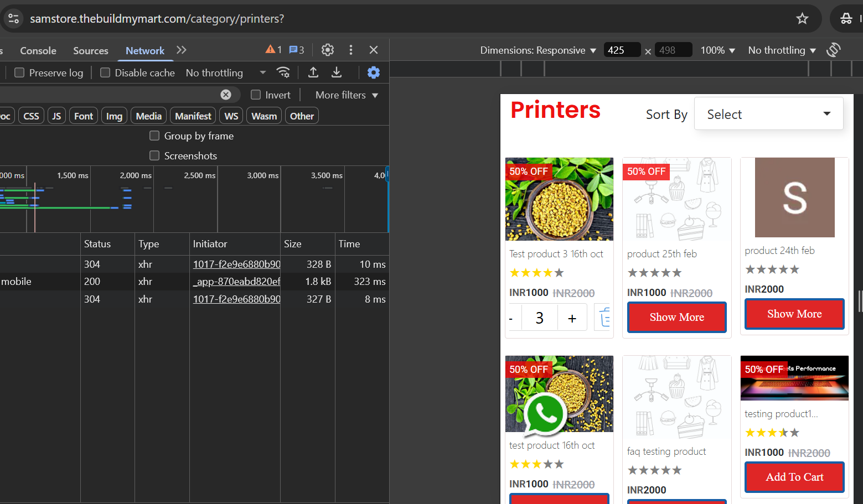Open initiator link in 327 B row

(236, 299)
